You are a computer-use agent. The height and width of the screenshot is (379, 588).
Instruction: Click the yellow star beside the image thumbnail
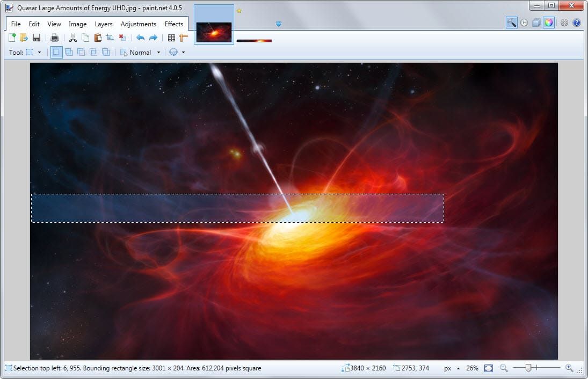coord(239,11)
